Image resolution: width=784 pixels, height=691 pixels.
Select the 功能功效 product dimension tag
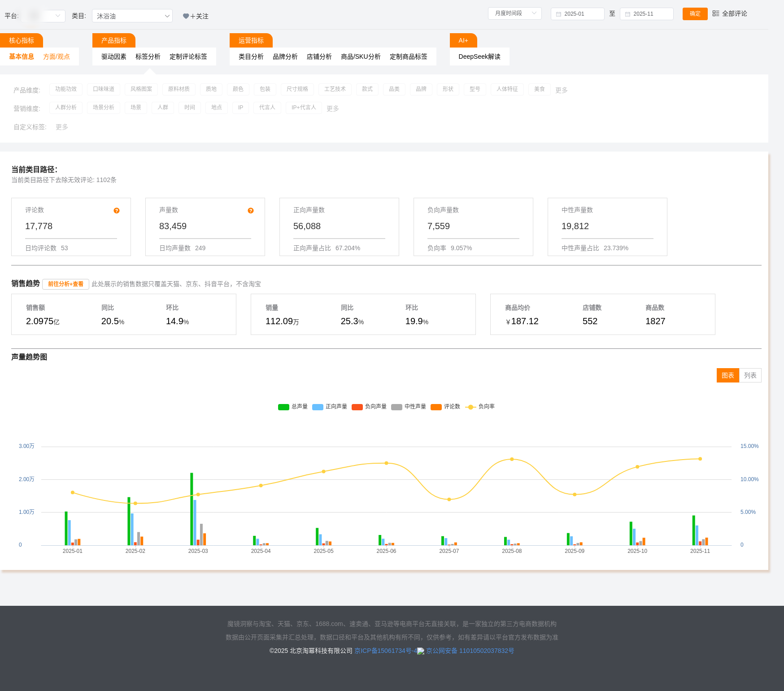tap(66, 89)
